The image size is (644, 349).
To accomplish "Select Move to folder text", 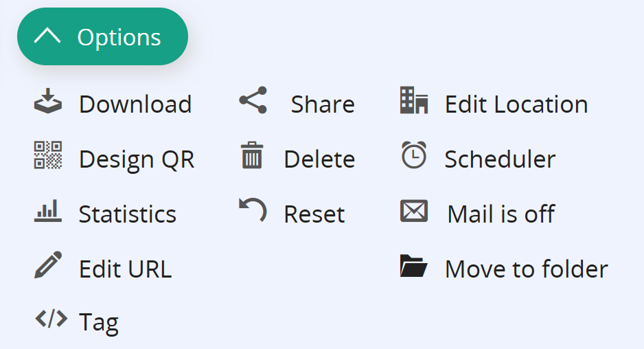I will [526, 269].
